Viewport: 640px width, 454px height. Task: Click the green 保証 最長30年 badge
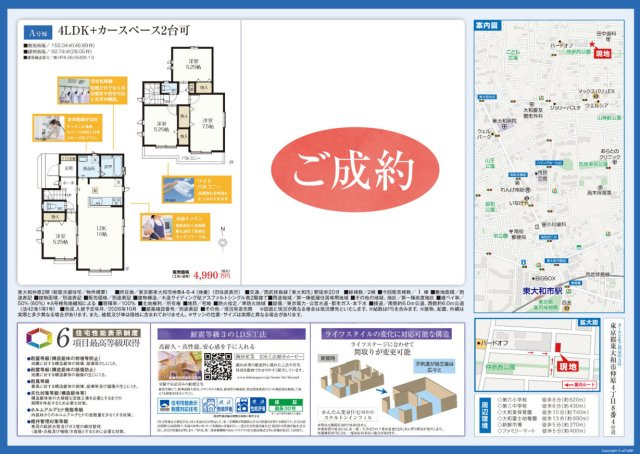(286, 406)
